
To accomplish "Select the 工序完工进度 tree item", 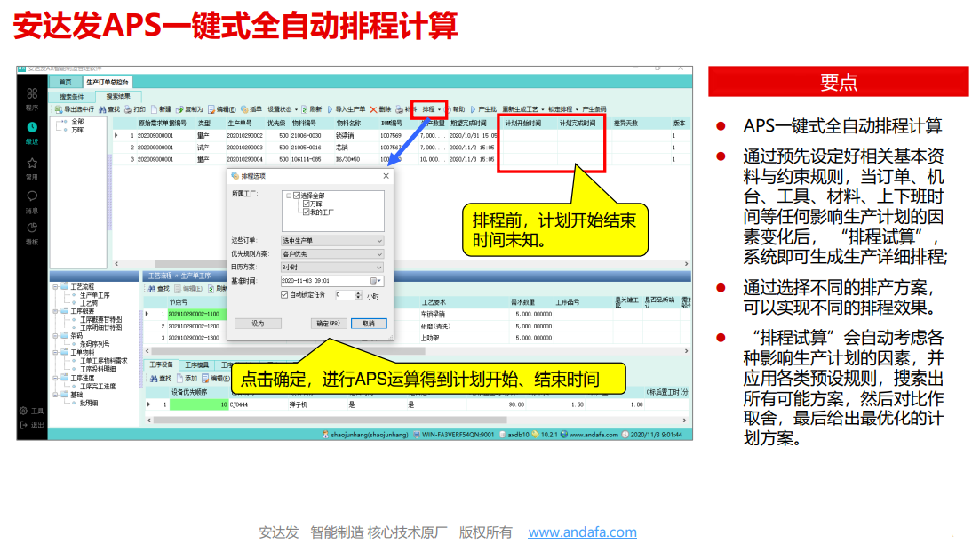I will 98,387.
